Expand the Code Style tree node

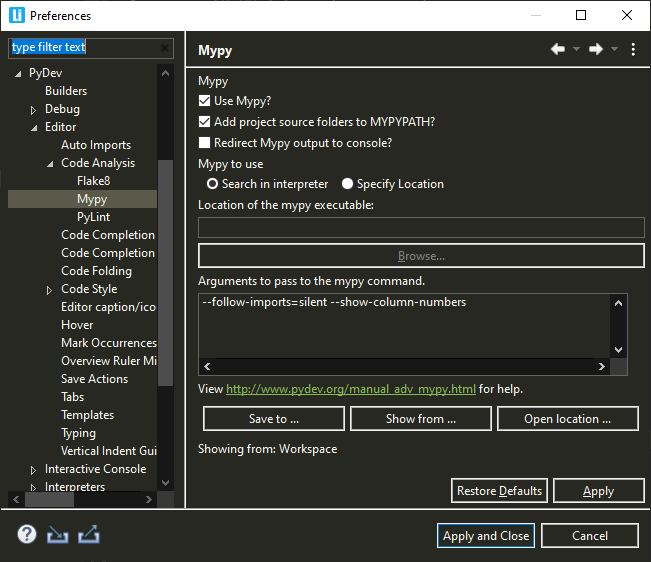pyautogui.click(x=49, y=290)
